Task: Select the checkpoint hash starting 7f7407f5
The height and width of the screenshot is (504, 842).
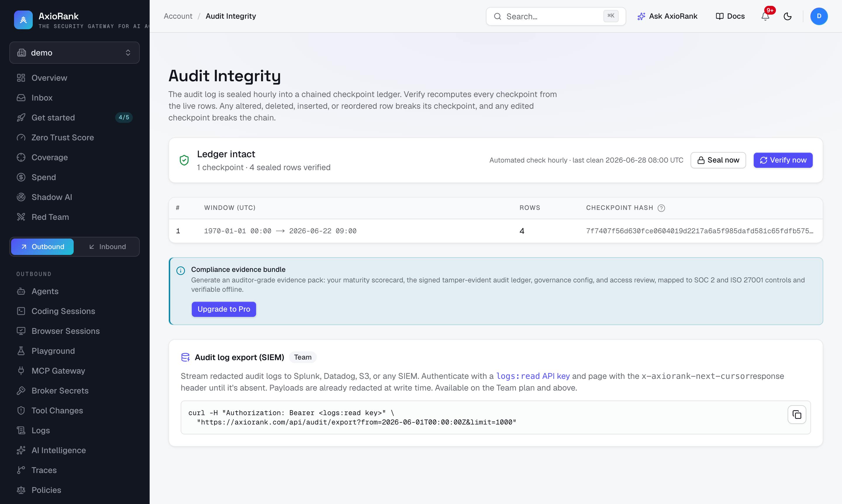Action: tap(699, 231)
